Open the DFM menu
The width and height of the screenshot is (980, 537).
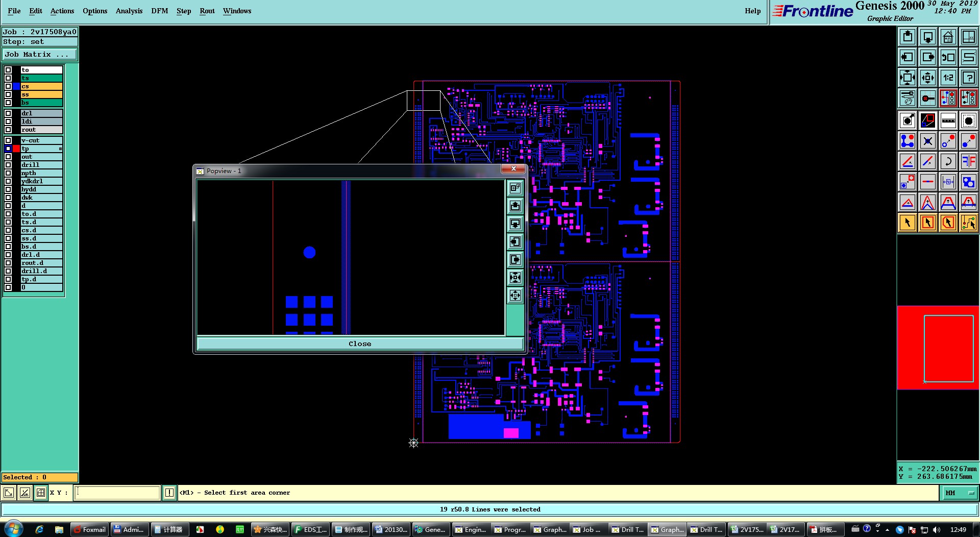[160, 11]
